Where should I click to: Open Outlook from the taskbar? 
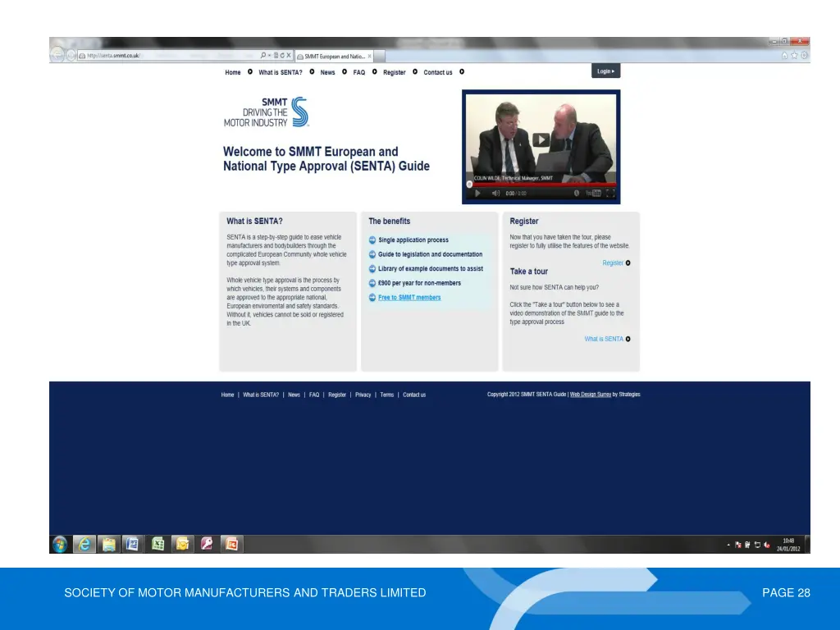click(182, 545)
